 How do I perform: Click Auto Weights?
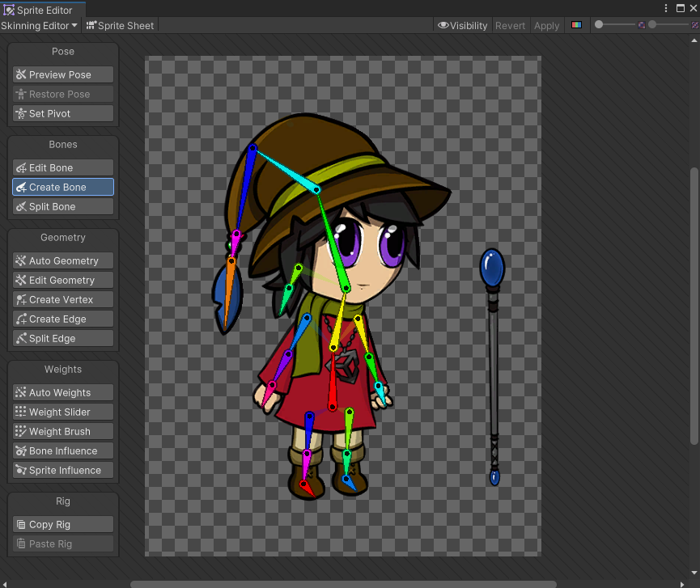[x=63, y=392]
